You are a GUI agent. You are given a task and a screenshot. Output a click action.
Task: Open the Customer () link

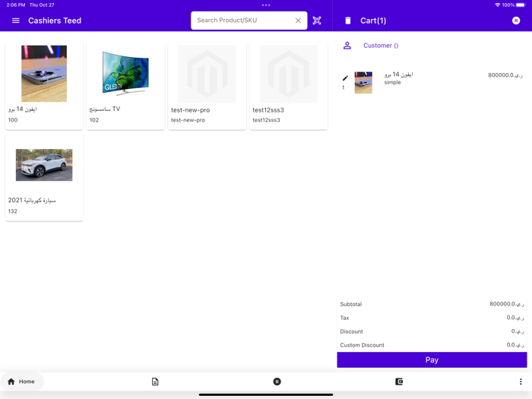(381, 46)
